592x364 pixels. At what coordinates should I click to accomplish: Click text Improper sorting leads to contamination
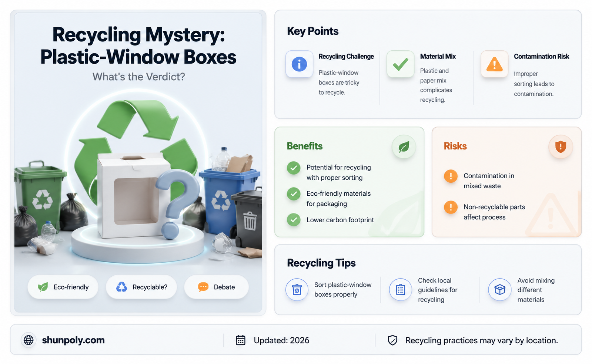tap(534, 84)
